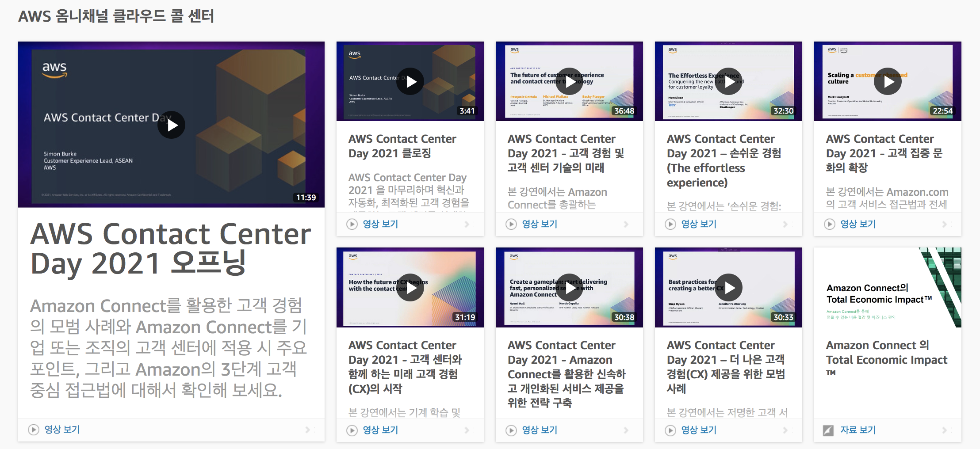The height and width of the screenshot is (449, 980).
Task: Play the 32:30 Effortless Experience video
Action: coord(728,81)
